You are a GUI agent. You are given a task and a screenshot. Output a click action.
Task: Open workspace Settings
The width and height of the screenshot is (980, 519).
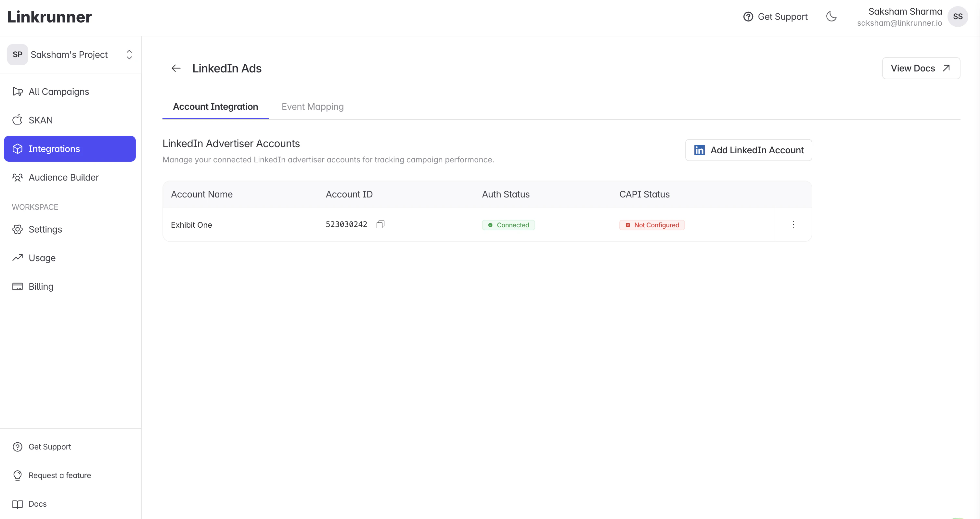(x=45, y=229)
